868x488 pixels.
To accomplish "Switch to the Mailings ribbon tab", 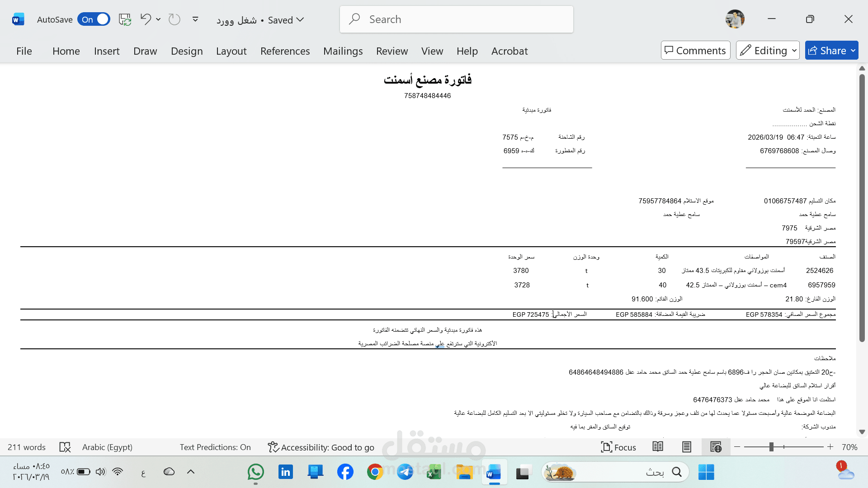I will tap(343, 51).
